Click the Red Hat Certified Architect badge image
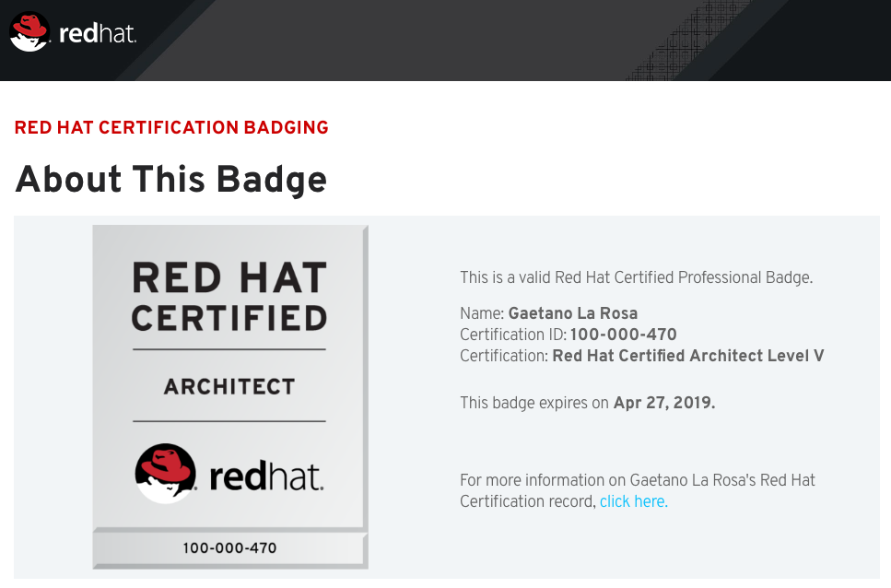891x588 pixels. coord(230,396)
